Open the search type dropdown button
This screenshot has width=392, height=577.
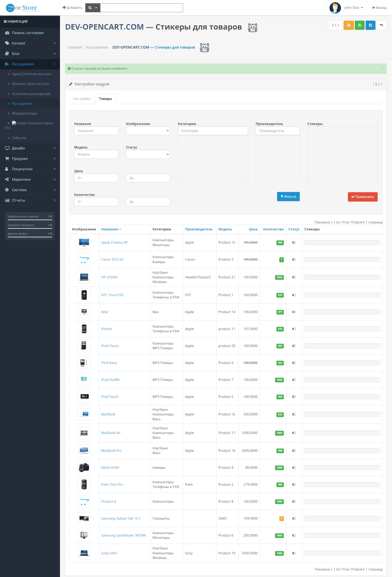point(93,8)
